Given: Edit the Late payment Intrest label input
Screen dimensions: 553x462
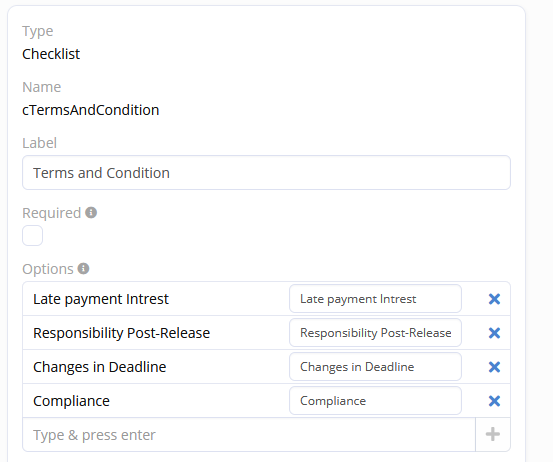Looking at the screenshot, I should (375, 299).
